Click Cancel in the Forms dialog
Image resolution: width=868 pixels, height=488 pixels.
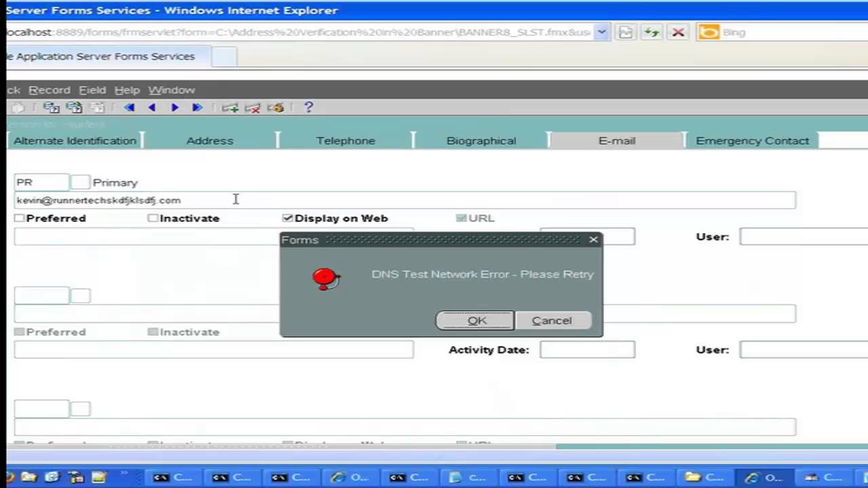552,321
